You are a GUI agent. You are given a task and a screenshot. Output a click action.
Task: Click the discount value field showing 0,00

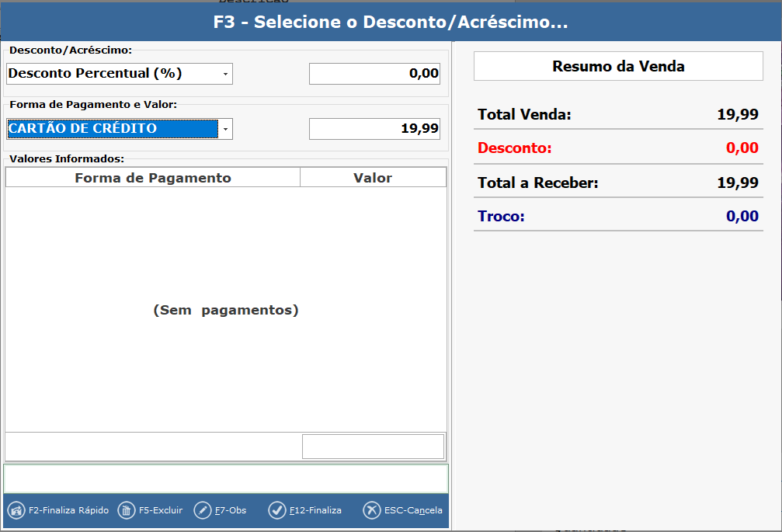[x=374, y=74]
